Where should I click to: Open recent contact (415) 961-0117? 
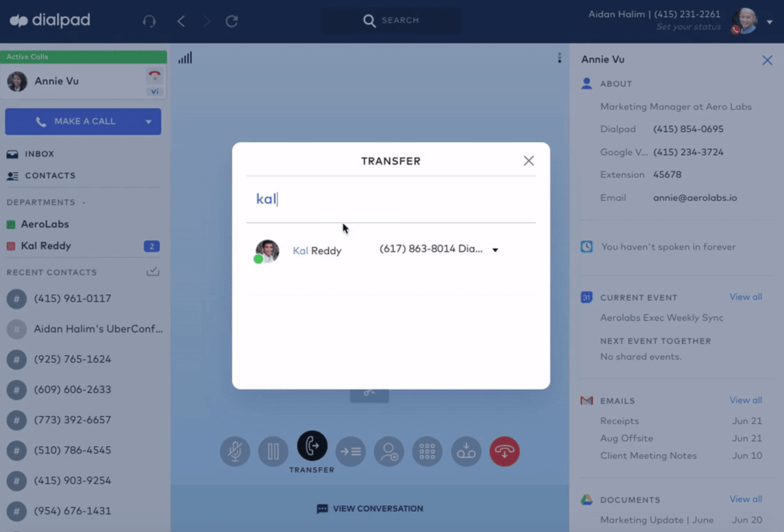tap(72, 298)
